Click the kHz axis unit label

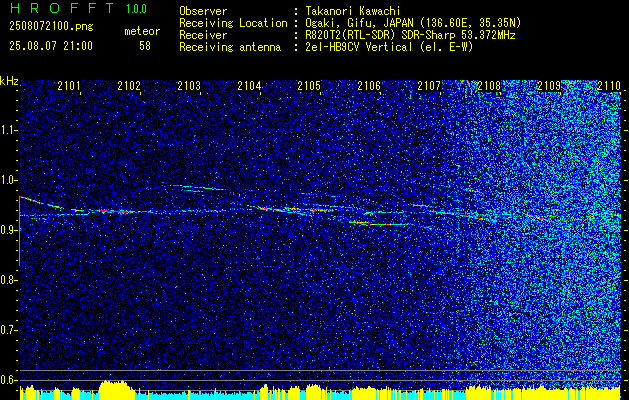tap(9, 81)
